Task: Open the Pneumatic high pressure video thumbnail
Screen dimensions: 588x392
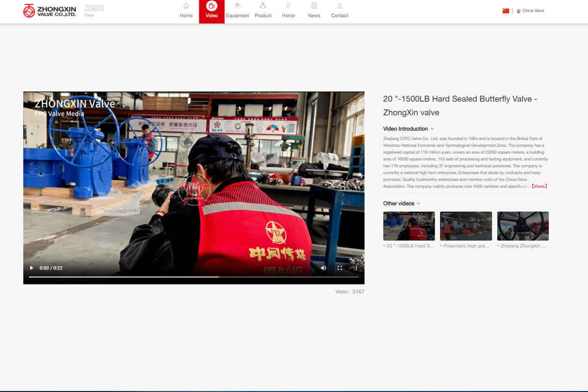Action: pos(465,226)
